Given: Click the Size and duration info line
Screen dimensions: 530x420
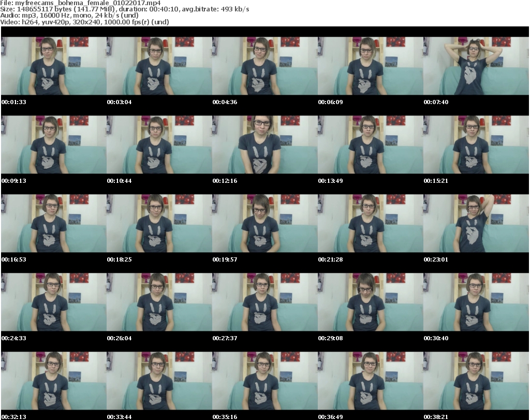Looking at the screenshot, I should tap(125, 9).
